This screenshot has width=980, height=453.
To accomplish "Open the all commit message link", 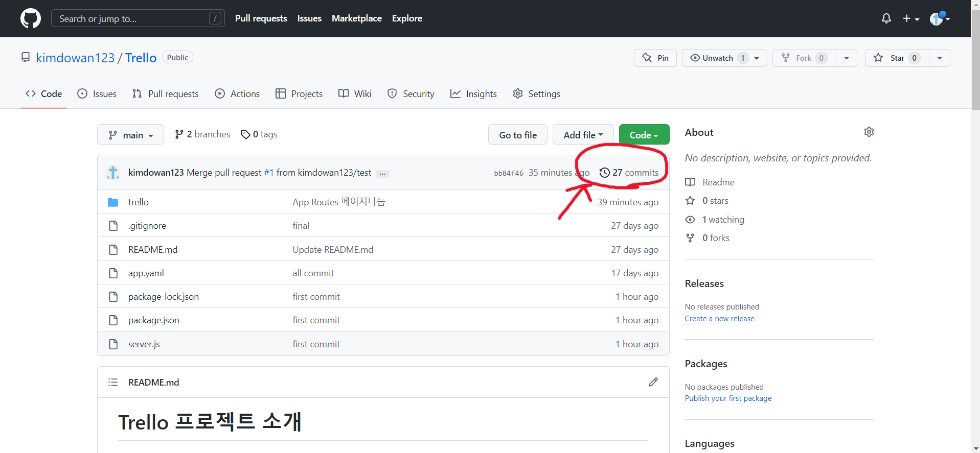I will click(313, 273).
